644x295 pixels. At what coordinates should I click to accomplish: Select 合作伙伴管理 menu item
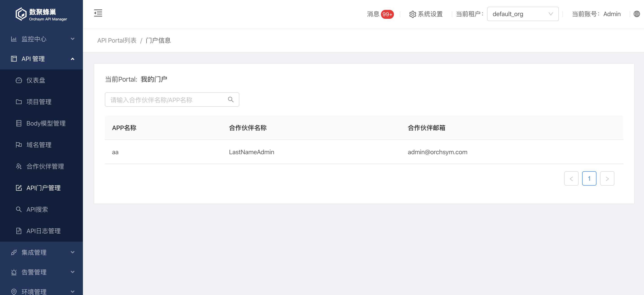click(x=45, y=166)
